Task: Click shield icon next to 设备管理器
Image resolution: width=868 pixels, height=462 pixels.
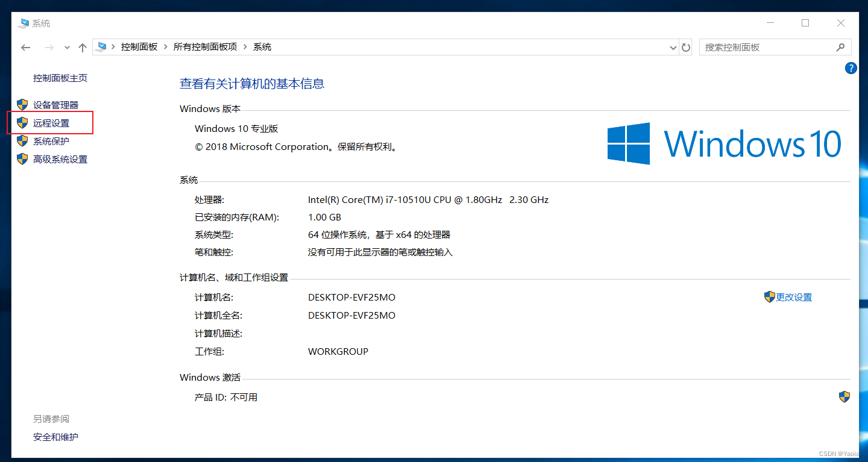Action: pyautogui.click(x=22, y=105)
